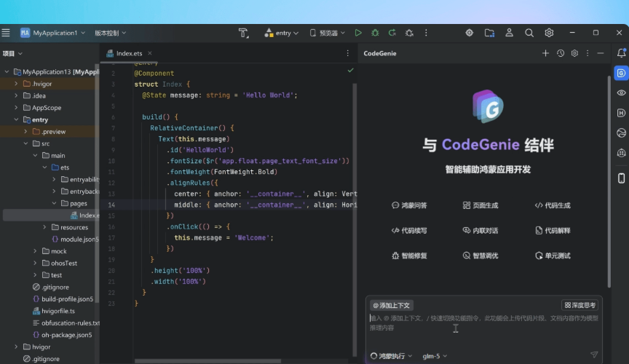
Task: Switch to the Index.ets editor tab
Action: coord(129,53)
